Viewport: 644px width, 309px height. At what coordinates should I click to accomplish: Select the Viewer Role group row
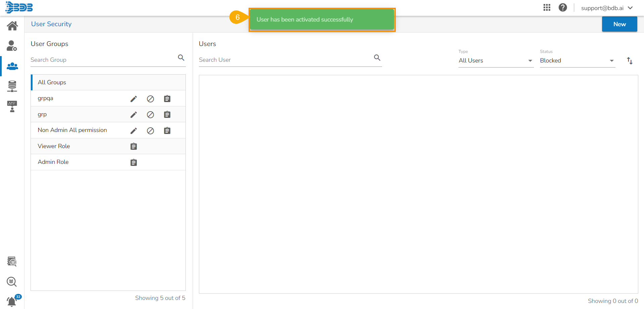54,146
